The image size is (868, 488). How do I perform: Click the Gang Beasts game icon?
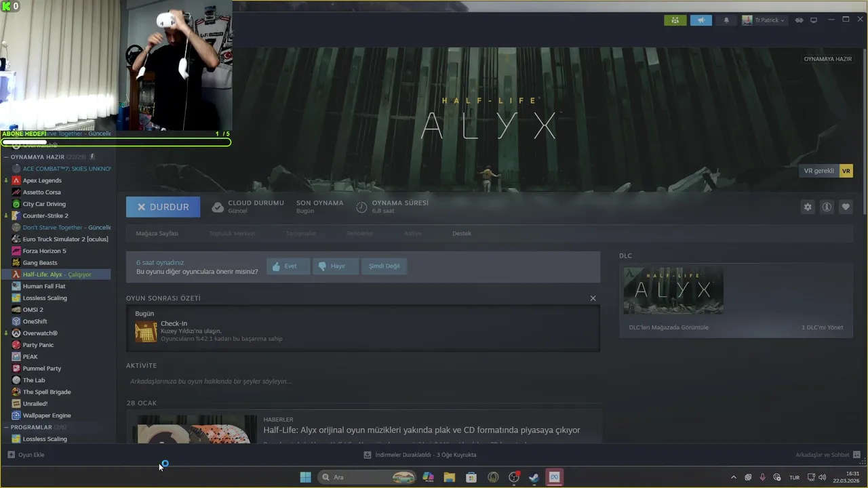[x=16, y=262]
